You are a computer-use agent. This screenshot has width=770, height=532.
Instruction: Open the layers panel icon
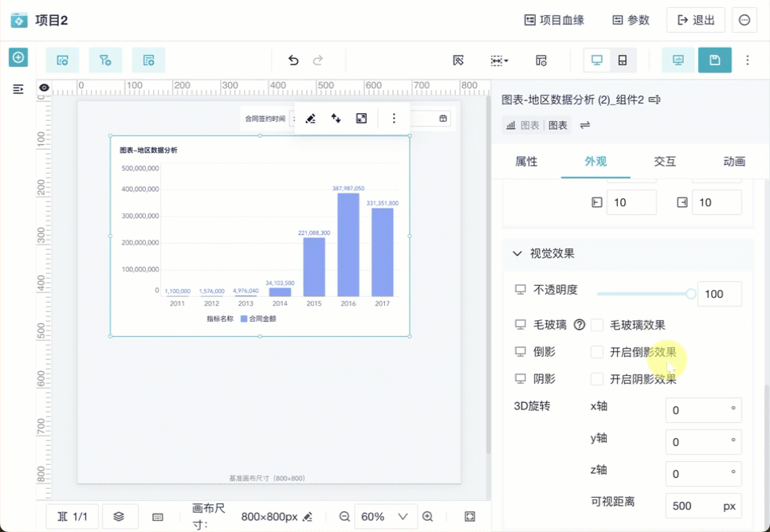[119, 517]
